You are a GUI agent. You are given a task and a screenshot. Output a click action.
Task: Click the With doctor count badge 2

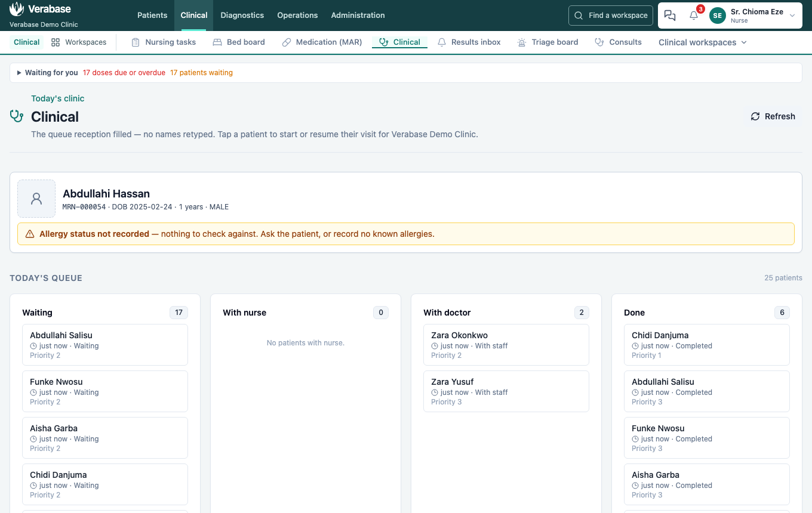(x=582, y=313)
